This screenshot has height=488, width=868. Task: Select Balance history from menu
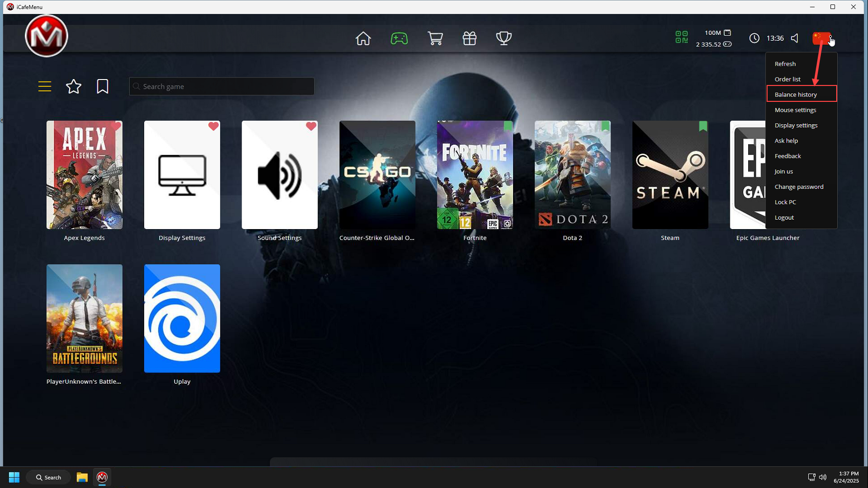pos(795,94)
